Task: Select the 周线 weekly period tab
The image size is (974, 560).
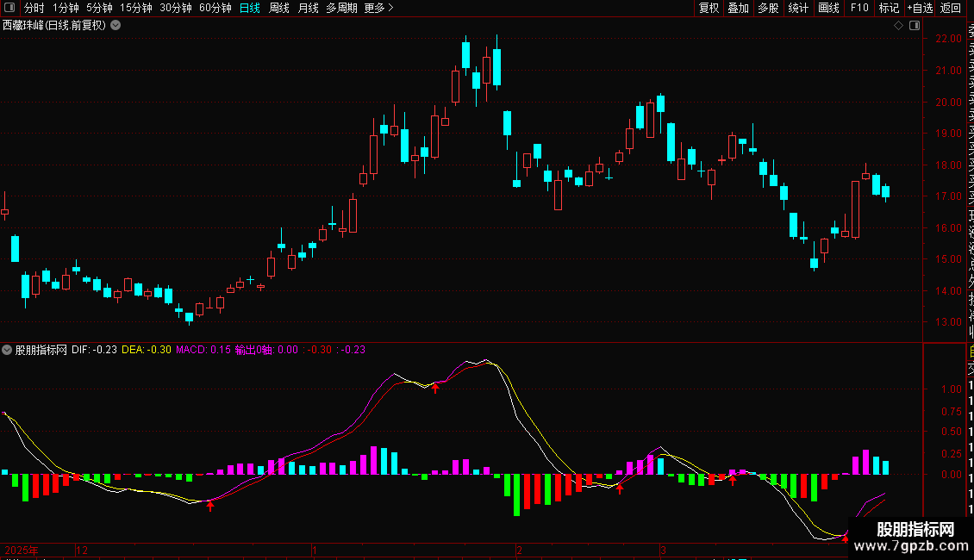Action: [x=279, y=8]
